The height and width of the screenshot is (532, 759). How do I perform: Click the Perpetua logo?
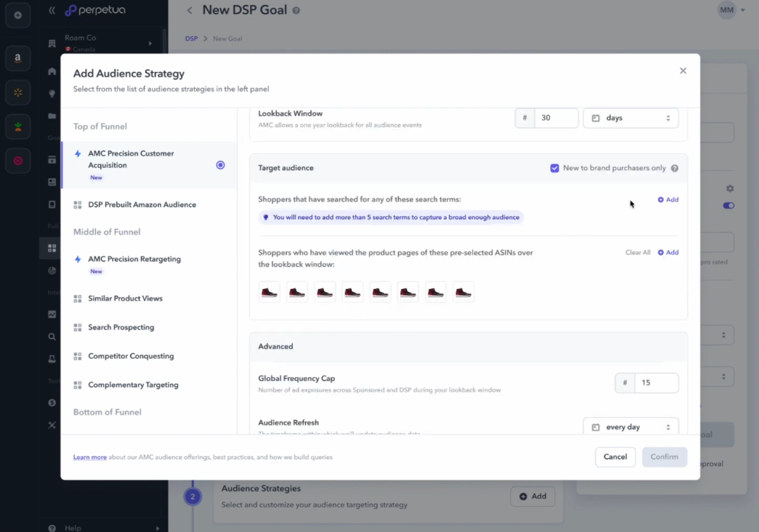(95, 10)
